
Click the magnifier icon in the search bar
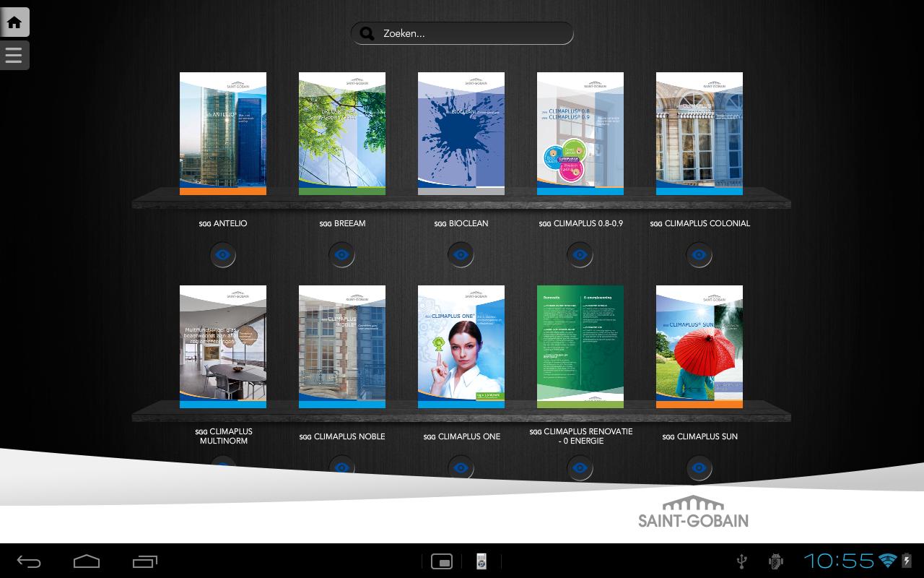pyautogui.click(x=367, y=33)
